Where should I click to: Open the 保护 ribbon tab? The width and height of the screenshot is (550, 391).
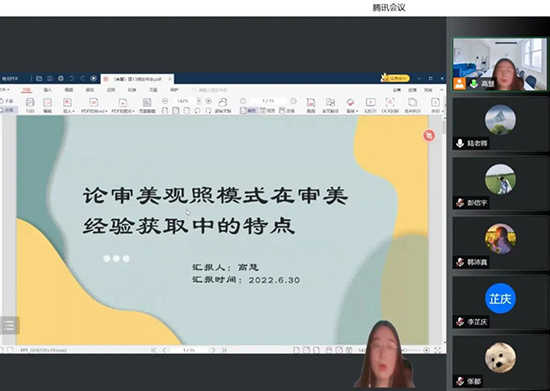[174, 90]
